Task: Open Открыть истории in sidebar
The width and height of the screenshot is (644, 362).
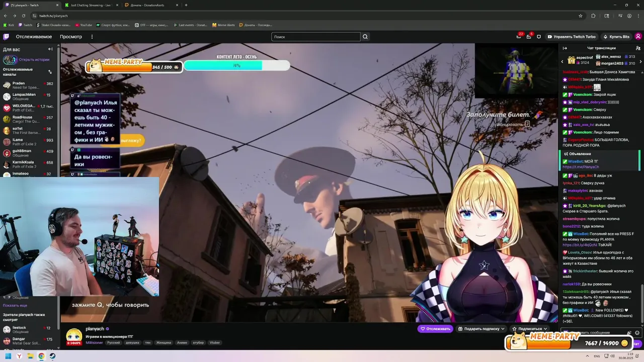Action: [x=34, y=59]
